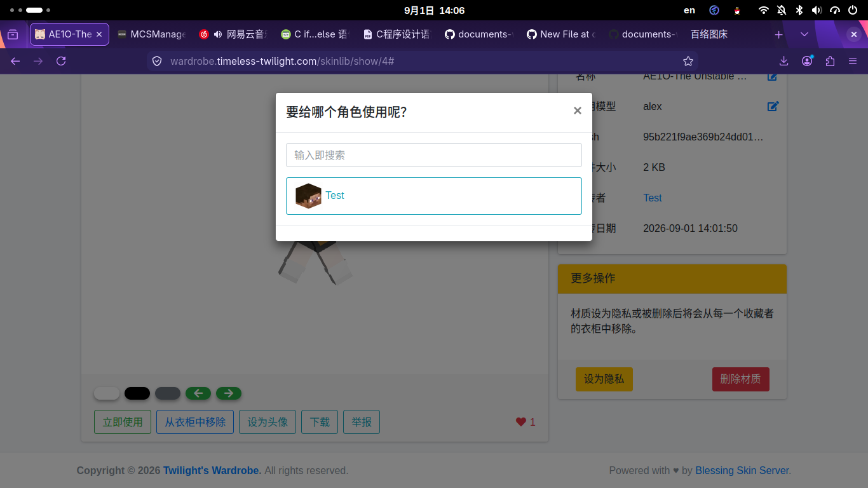Screen dimensions: 868x488
Task: Open the browser downloads icon
Action: click(x=783, y=61)
